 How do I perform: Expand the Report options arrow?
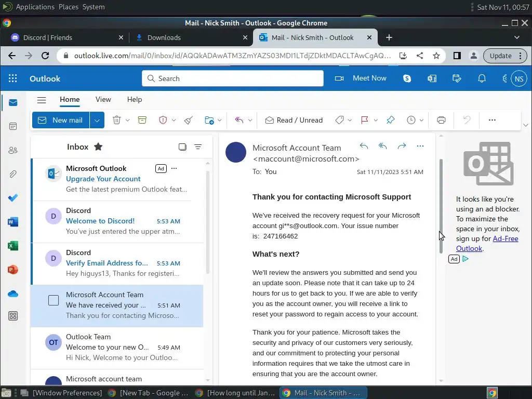[x=174, y=120]
